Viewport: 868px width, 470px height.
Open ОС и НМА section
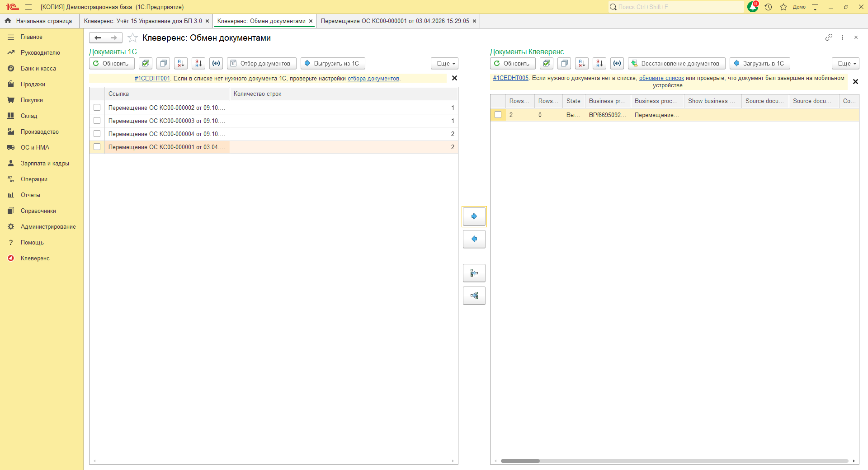[x=35, y=148]
